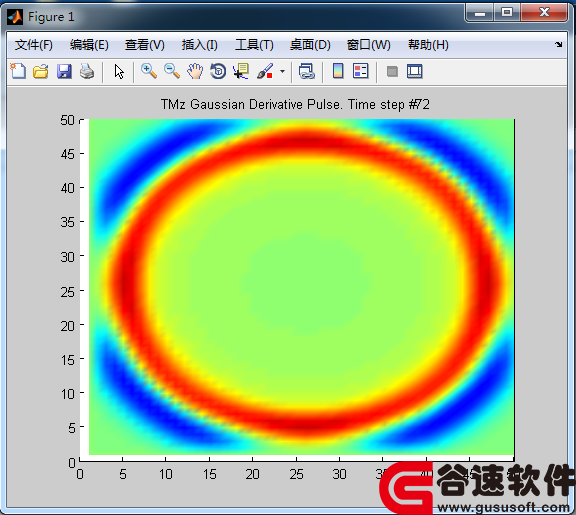The width and height of the screenshot is (576, 515).
Task: Click the Show Plot Tools icon
Action: 415,71
